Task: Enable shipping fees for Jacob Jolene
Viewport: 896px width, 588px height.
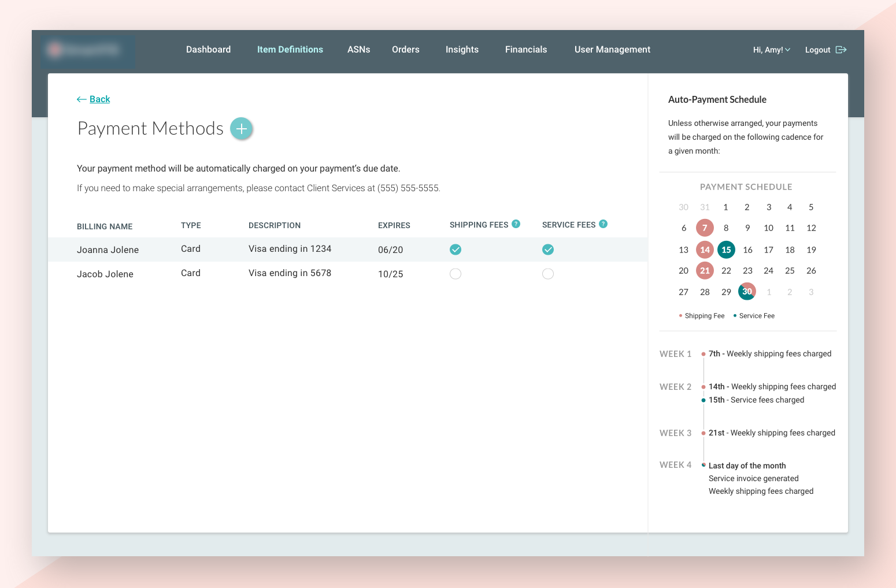Action: tap(456, 274)
